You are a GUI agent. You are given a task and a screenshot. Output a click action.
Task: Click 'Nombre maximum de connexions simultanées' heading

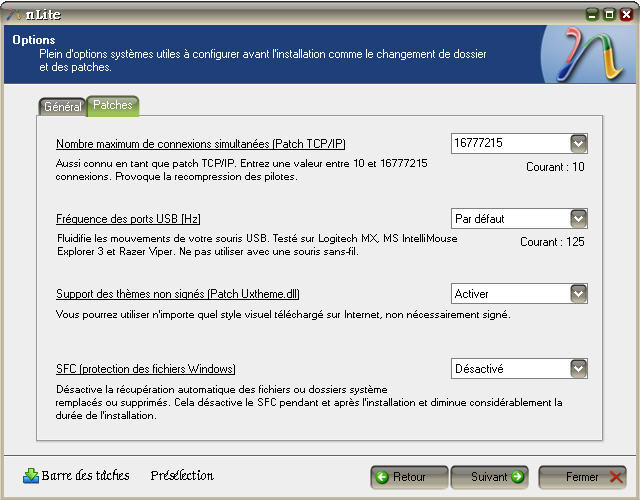[201, 144]
